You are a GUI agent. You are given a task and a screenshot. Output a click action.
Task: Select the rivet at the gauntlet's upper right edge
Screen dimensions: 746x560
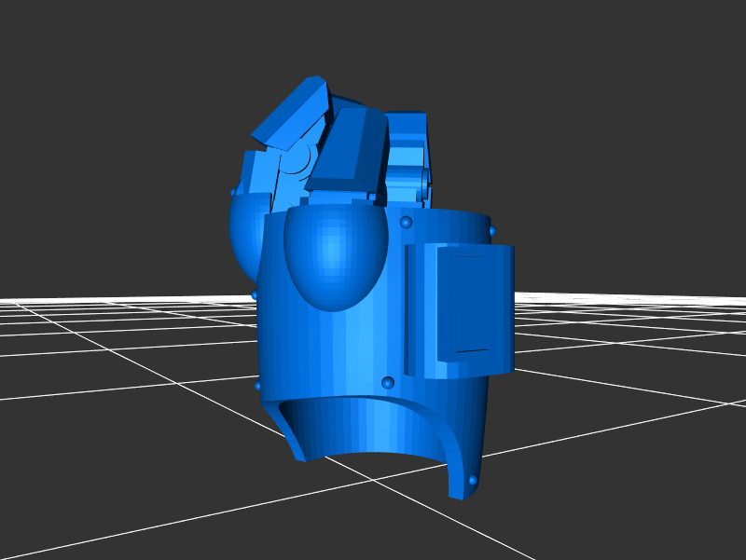click(491, 228)
